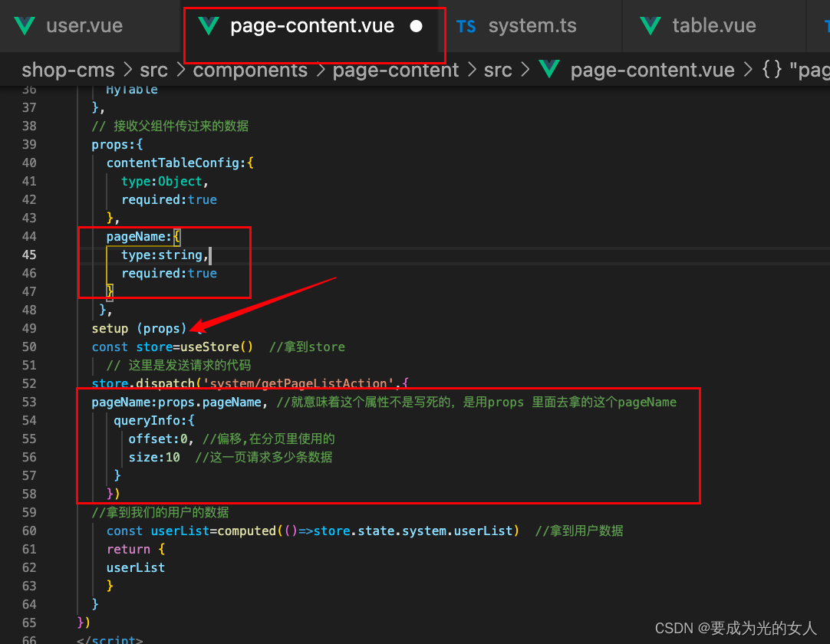Click 'queryInfo:{' on line 54
Viewport: 830px width, 644px height.
coord(154,421)
